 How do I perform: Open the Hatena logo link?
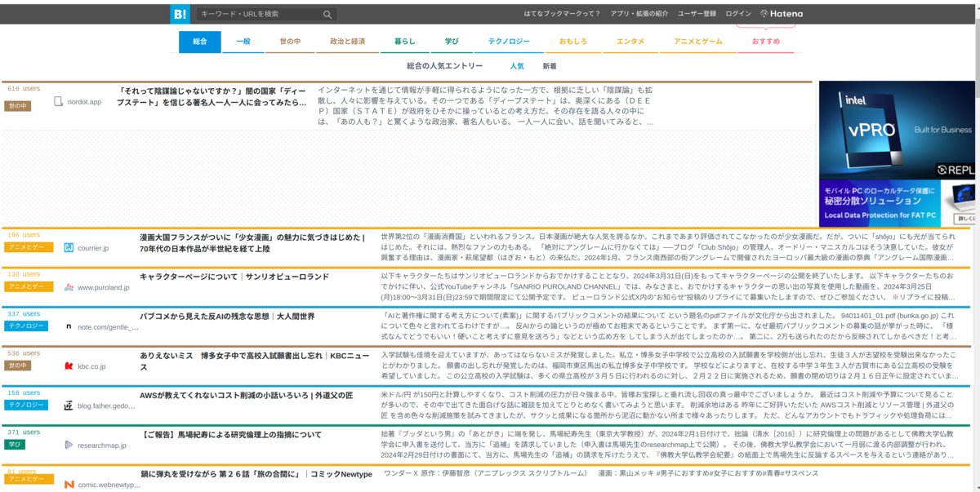coord(782,14)
